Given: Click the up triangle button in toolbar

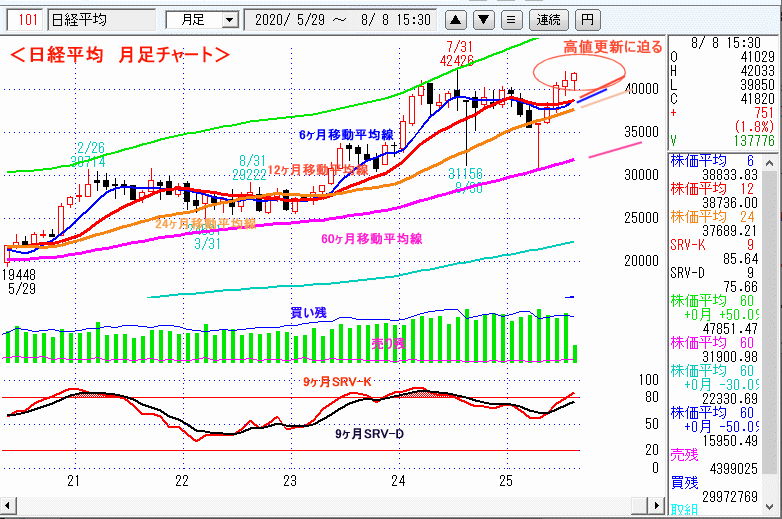Looking at the screenshot, I should click(x=455, y=20).
